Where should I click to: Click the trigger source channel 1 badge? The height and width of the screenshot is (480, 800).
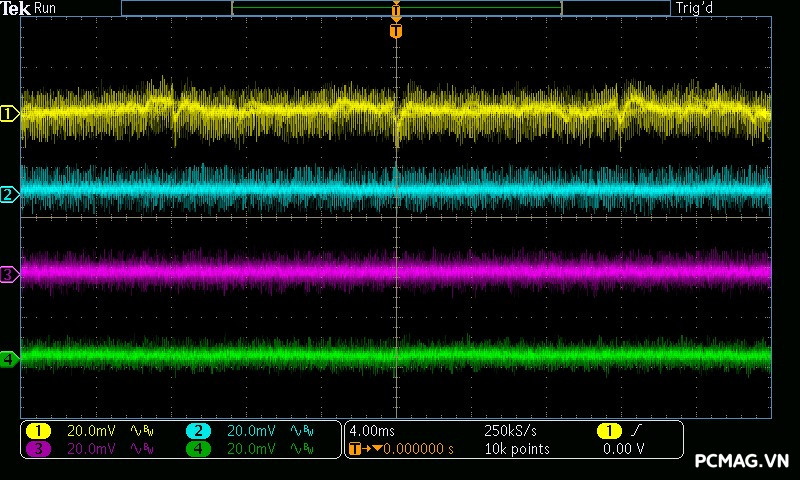click(608, 431)
